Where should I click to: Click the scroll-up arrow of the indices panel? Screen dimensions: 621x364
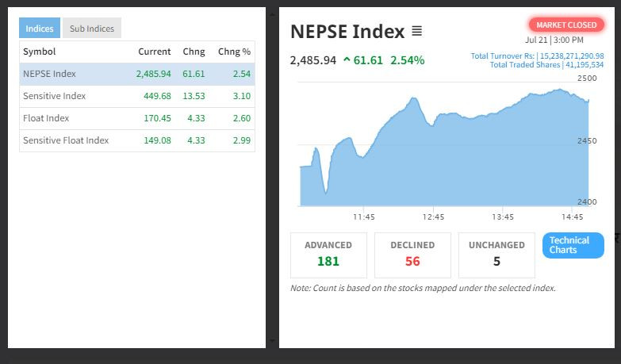tap(272, 14)
